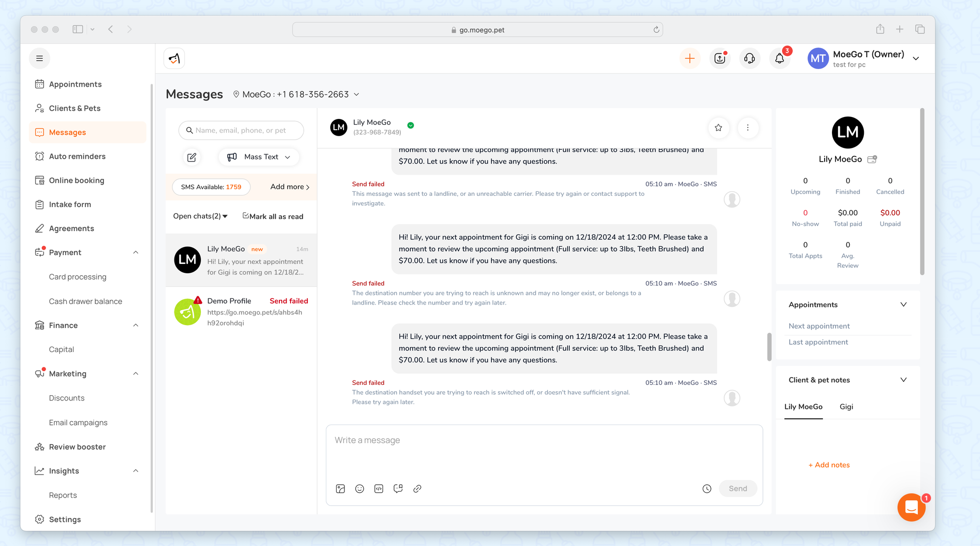The width and height of the screenshot is (980, 546).
Task: Expand the Mass Text dropdown
Action: [259, 157]
